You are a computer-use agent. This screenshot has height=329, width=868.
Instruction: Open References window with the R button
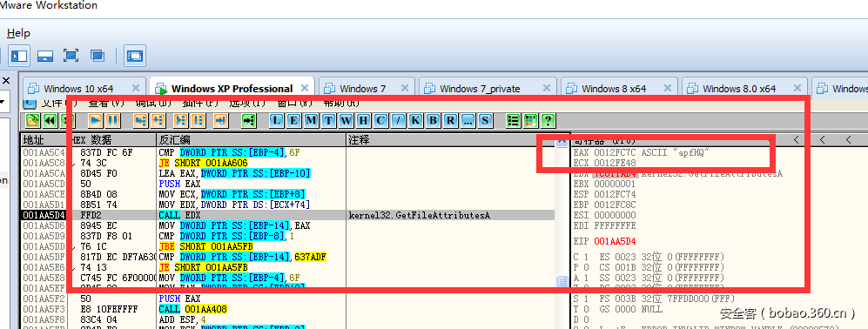click(451, 120)
